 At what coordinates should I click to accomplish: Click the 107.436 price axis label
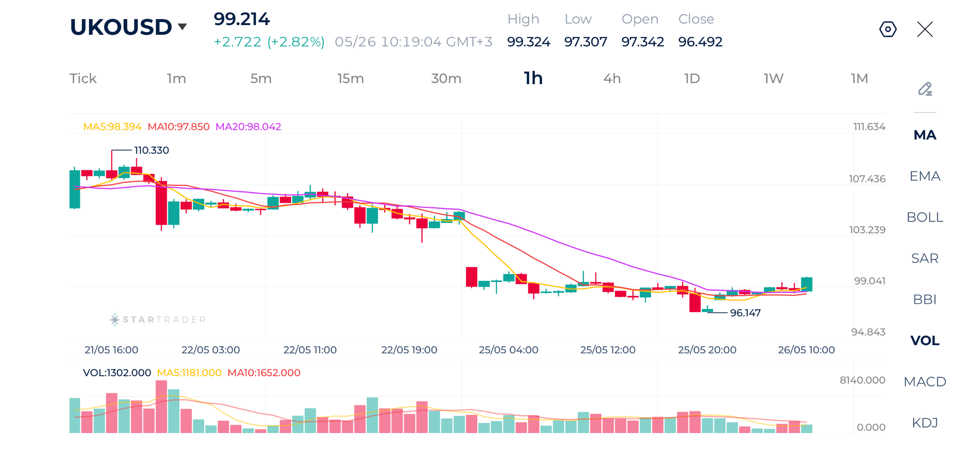(867, 179)
